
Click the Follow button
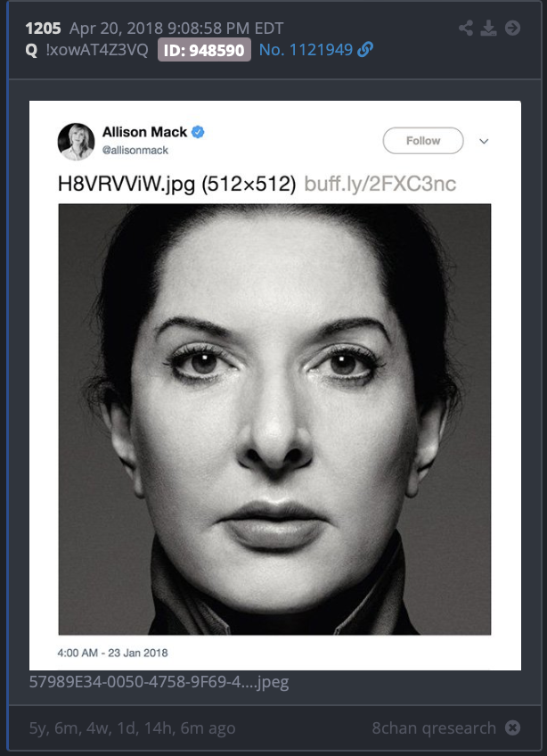point(423,140)
